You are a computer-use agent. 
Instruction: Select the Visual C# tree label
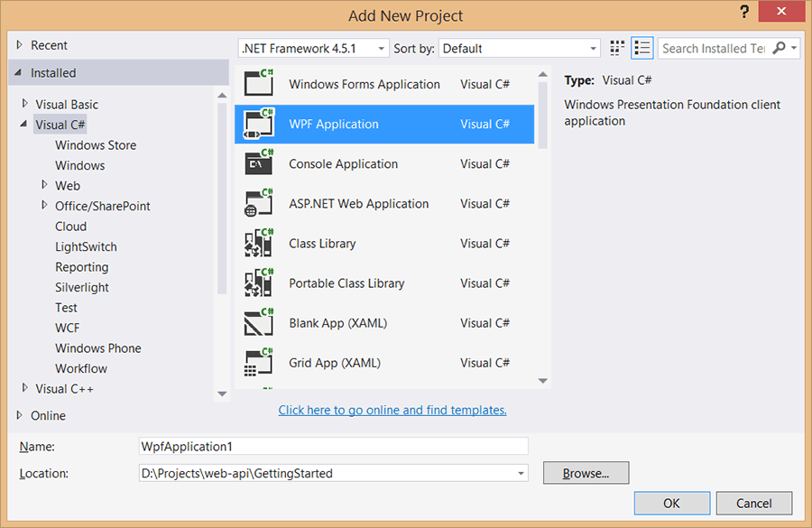coord(60,125)
